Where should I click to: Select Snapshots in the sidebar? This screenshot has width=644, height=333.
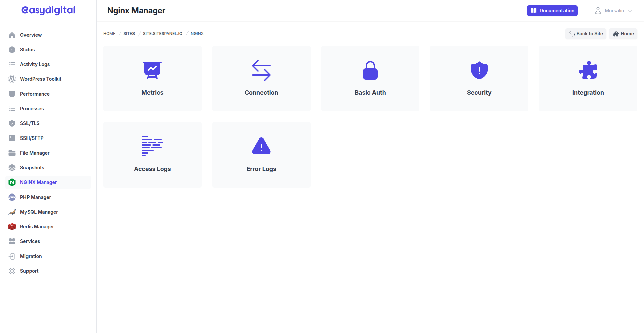[32, 167]
